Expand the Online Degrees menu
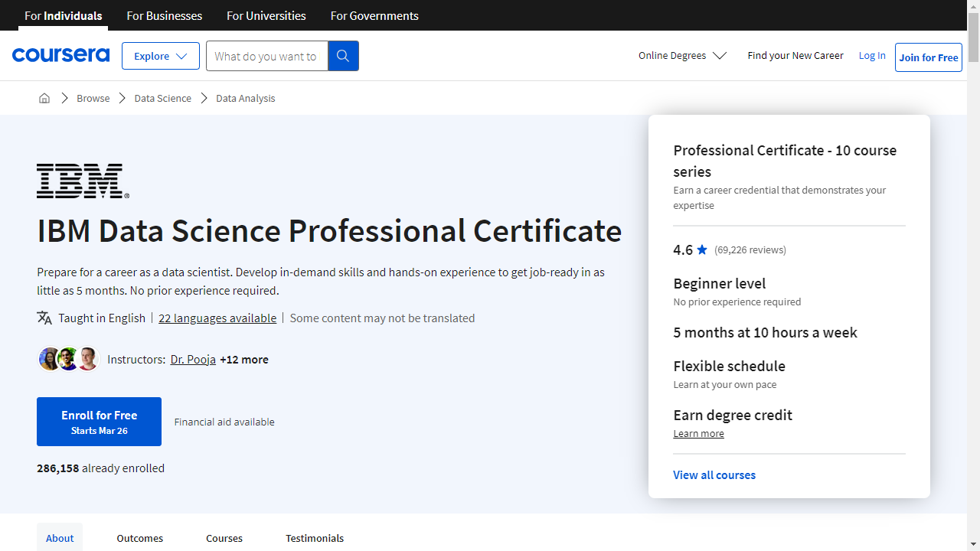Screen dimensions: 980x551 (x=683, y=55)
